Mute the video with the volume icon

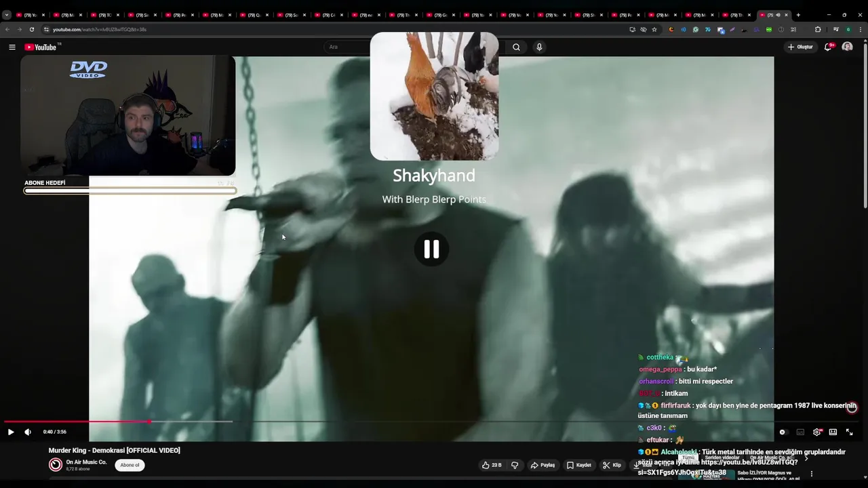pos(28,432)
